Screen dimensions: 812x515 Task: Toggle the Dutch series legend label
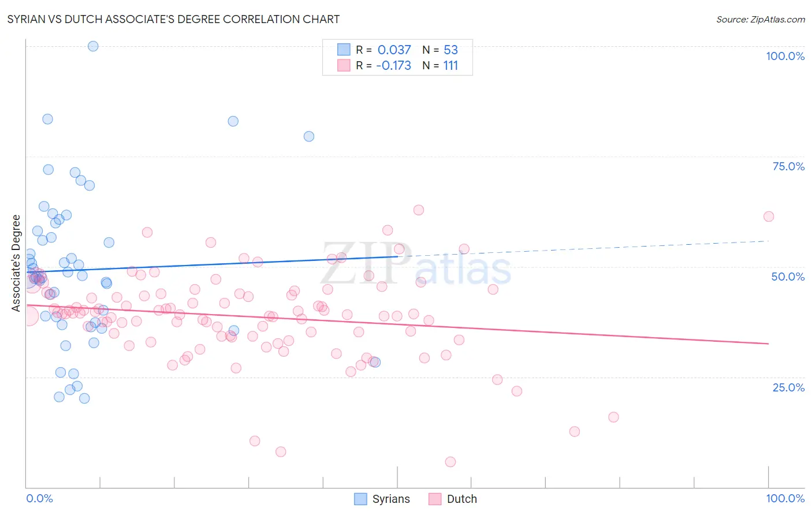[462, 499]
